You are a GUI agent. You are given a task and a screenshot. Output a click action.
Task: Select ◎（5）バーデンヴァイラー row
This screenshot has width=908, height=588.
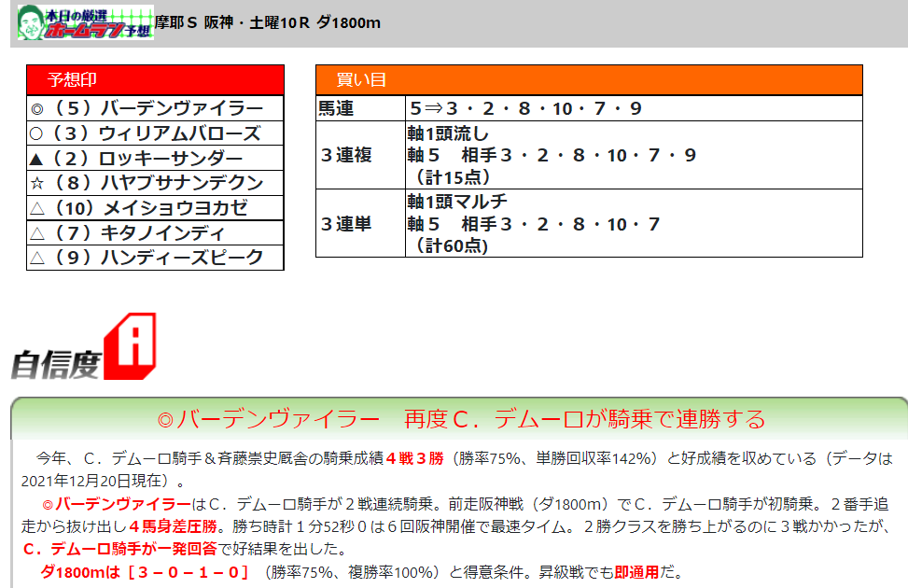(x=155, y=108)
